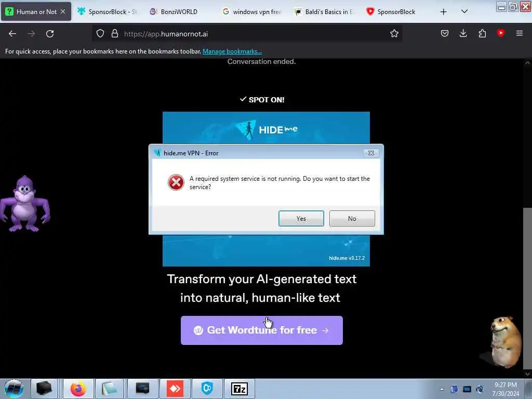532x399 pixels.
Task: Switch to the Human or Not tab
Action: point(36,11)
